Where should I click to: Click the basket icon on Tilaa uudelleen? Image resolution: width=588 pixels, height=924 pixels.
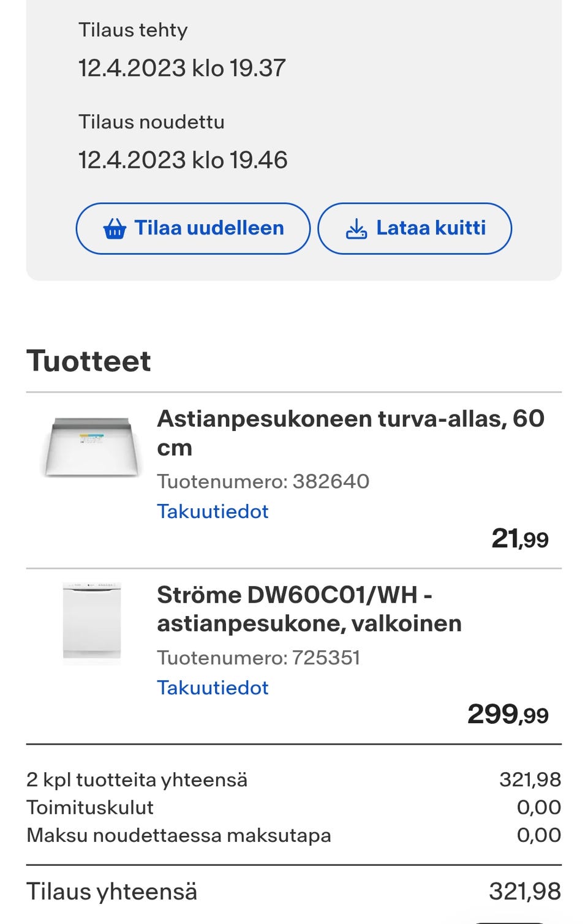115,229
